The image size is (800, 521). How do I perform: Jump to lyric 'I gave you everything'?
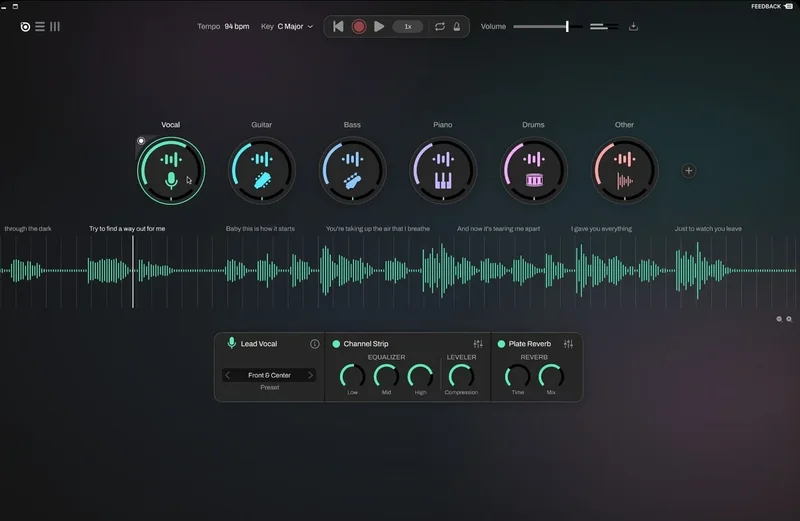(x=601, y=229)
